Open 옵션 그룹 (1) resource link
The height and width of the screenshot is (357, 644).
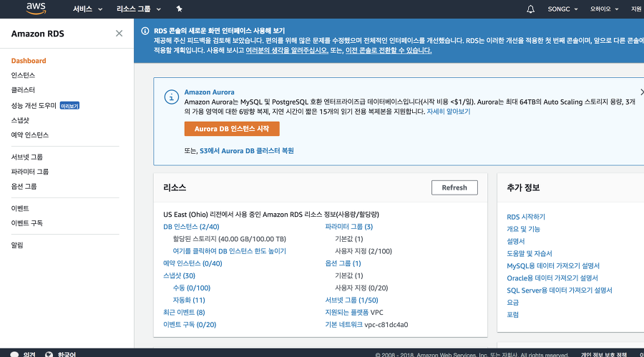[343, 263]
